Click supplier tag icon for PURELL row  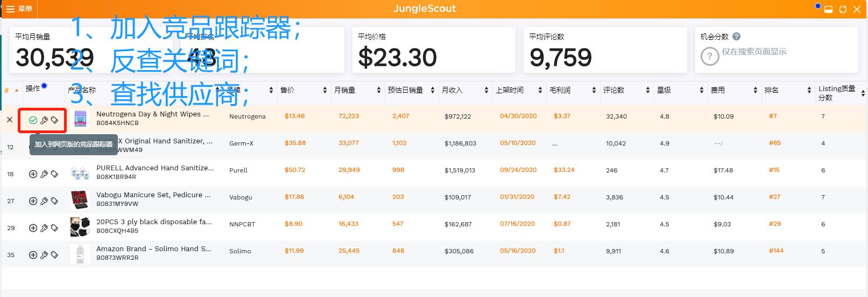click(x=54, y=174)
